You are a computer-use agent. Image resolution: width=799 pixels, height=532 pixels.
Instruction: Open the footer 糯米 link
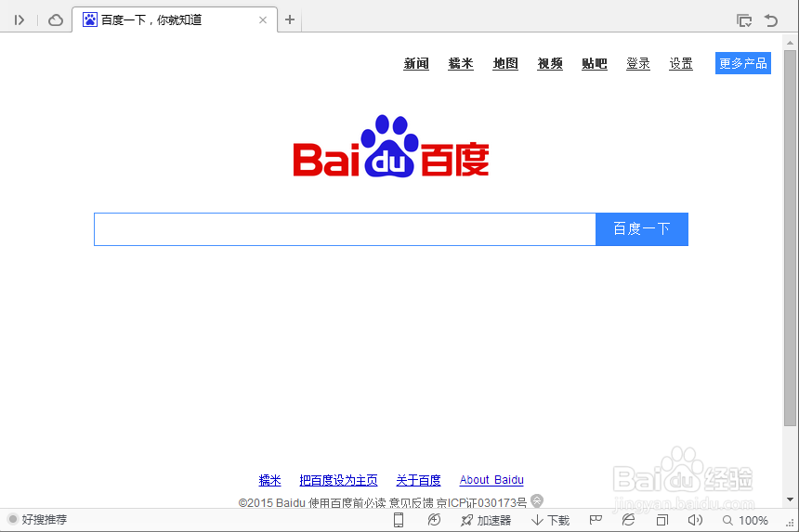click(269, 480)
